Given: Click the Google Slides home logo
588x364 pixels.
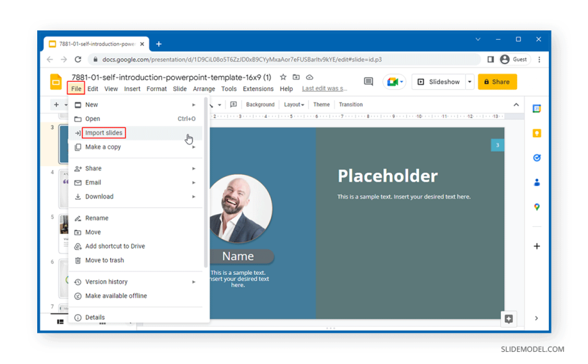Looking at the screenshot, I should click(56, 82).
